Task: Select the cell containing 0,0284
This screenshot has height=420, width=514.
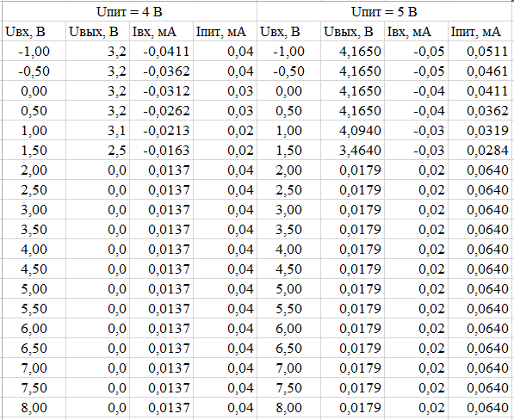Action: click(481, 151)
